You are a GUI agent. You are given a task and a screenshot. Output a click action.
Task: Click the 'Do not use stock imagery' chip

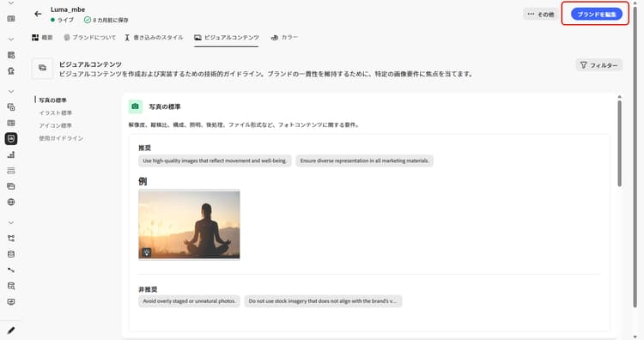[323, 301]
